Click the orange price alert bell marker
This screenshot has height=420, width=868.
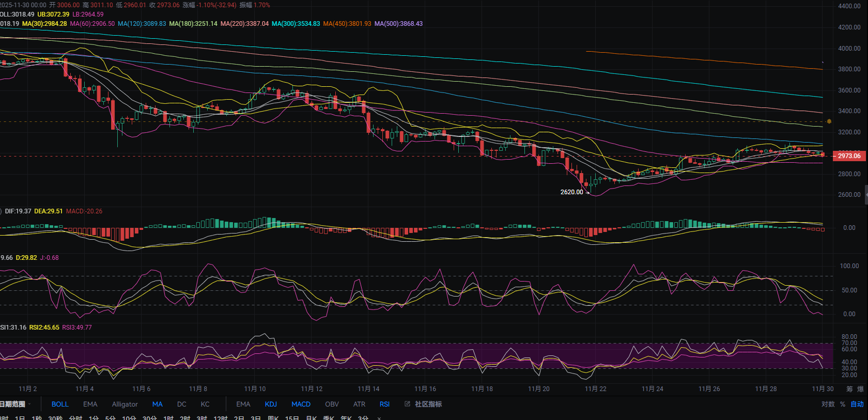pyautogui.click(x=829, y=121)
